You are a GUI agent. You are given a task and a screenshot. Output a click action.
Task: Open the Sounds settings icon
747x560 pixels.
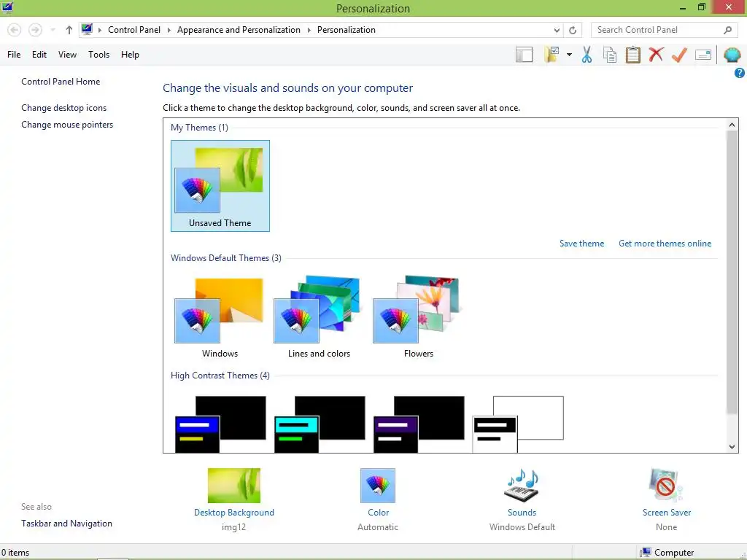point(522,486)
